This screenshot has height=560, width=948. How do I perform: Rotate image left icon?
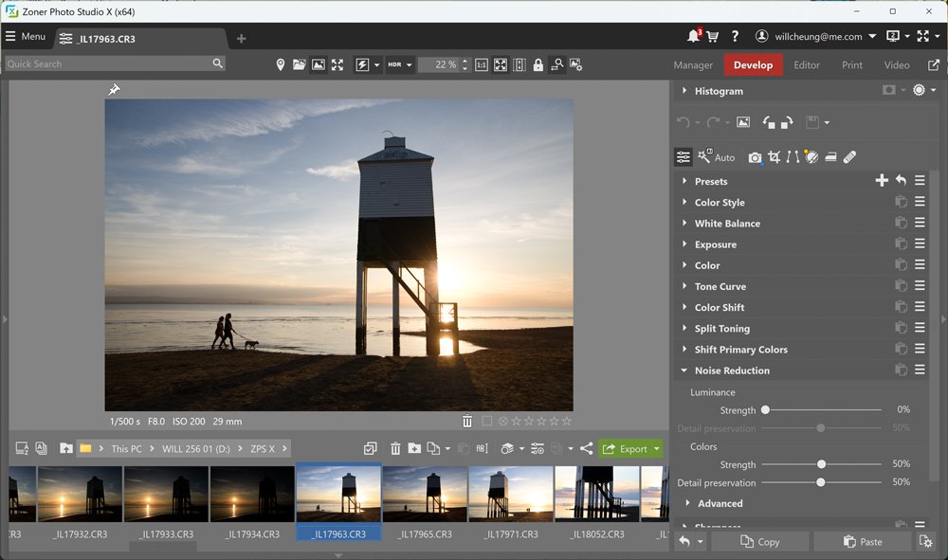769,122
